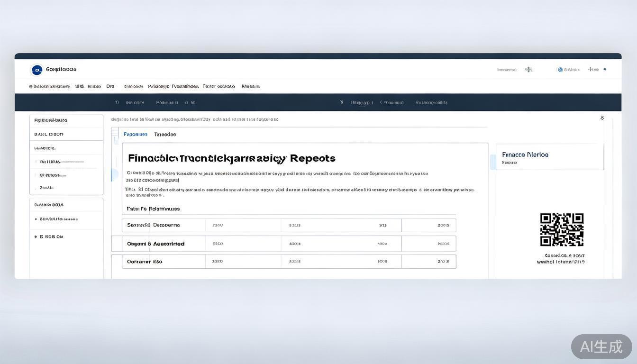The image size is (637, 364).
Task: Click the QR code image
Action: coord(562,229)
